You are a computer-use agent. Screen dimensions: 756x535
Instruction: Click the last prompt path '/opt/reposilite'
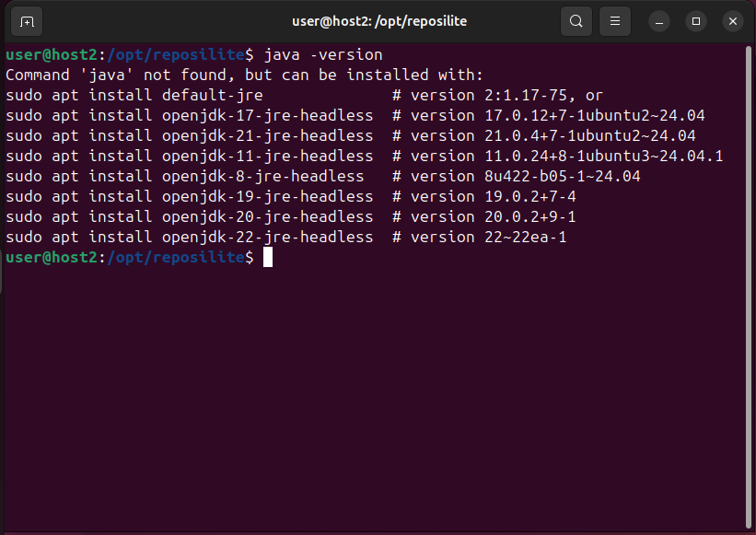[176, 258]
